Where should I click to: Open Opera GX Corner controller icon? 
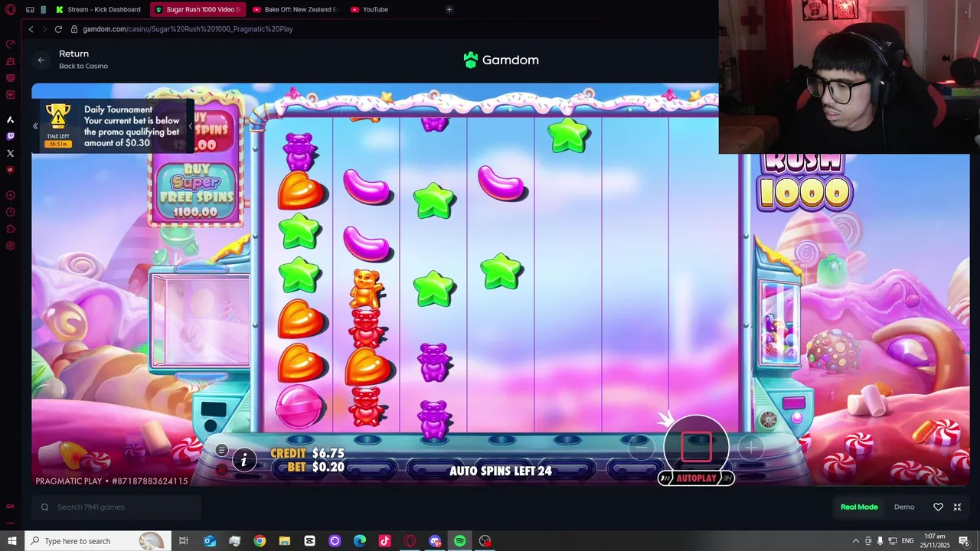(x=30, y=9)
